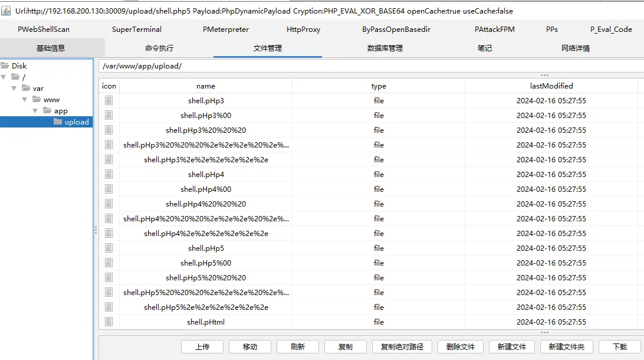Click the vertical splitter handle beside file tree
Screen dimensions: 644x360
click(96, 230)
